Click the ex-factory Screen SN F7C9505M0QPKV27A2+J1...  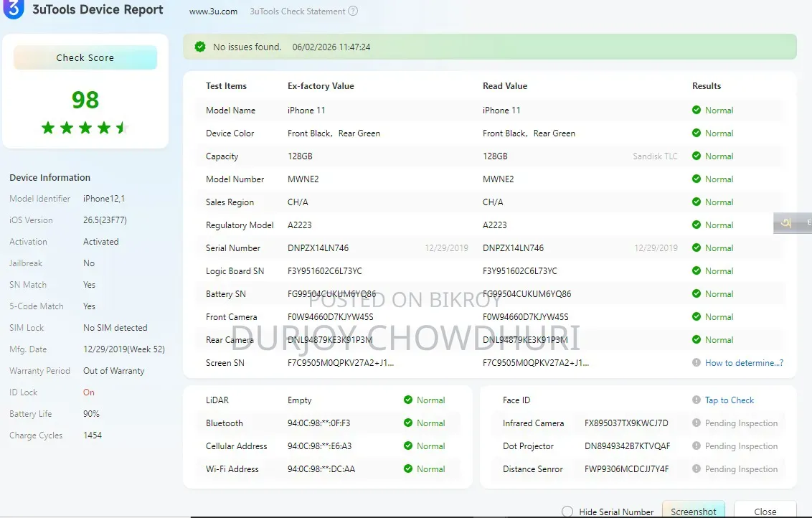340,363
